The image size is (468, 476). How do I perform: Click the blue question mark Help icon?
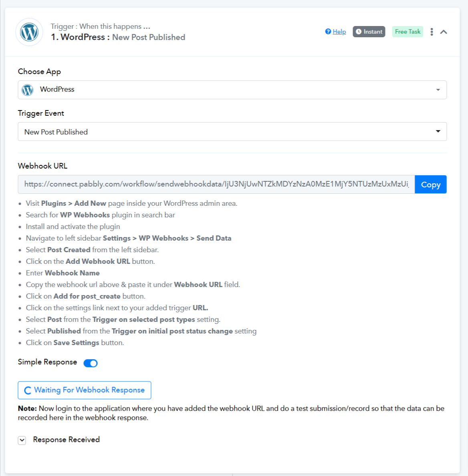[328, 32]
